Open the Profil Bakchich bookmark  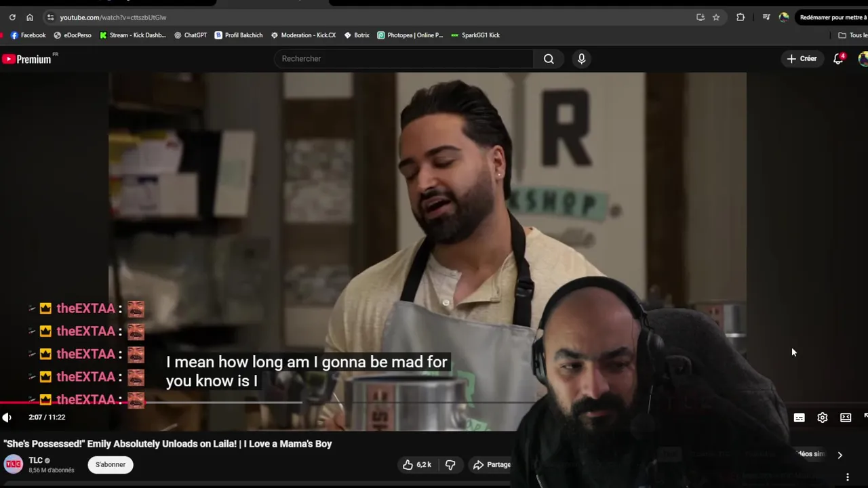click(239, 35)
